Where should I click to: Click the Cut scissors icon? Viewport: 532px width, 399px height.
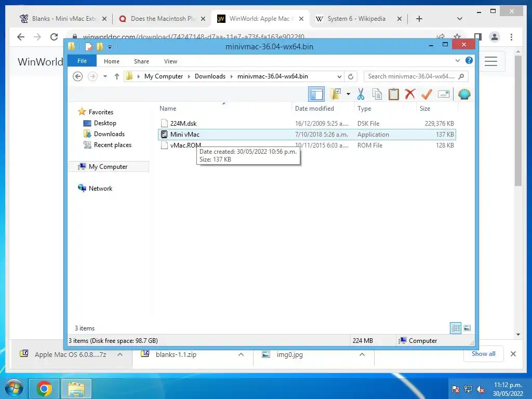pos(361,94)
